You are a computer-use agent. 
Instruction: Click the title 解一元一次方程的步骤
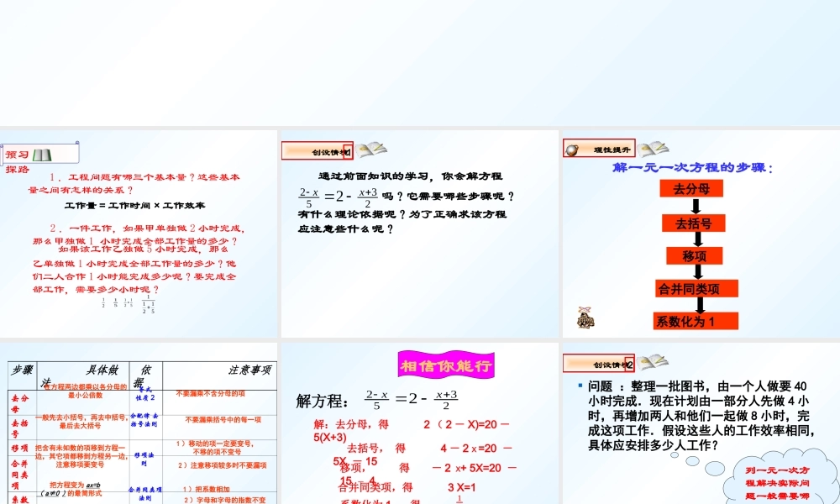tap(693, 168)
